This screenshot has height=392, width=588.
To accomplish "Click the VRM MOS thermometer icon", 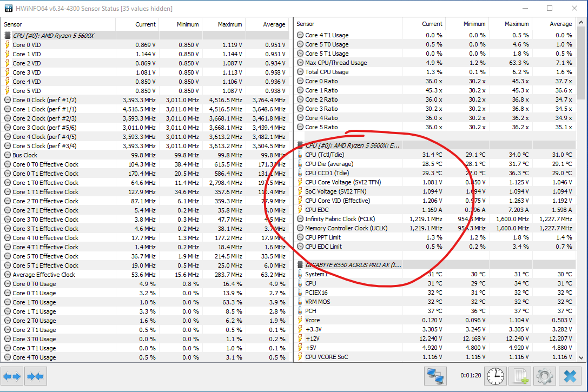I will click(x=300, y=302).
